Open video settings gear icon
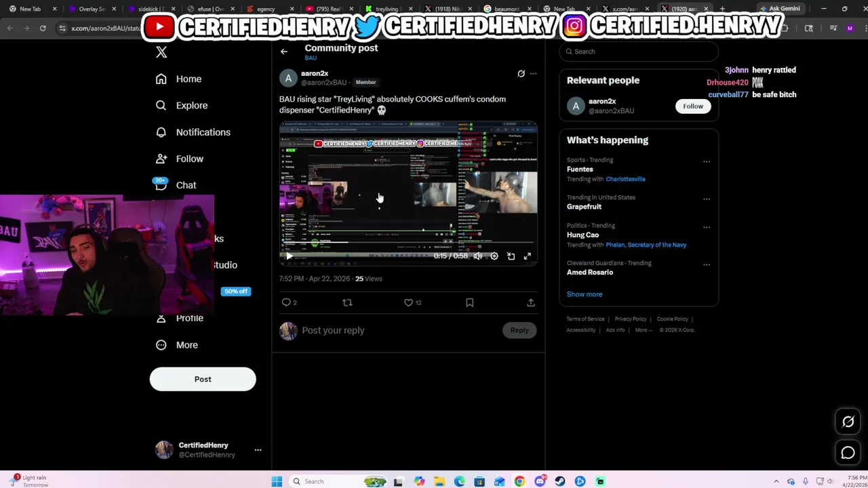The height and width of the screenshot is (488, 868). coord(494,256)
